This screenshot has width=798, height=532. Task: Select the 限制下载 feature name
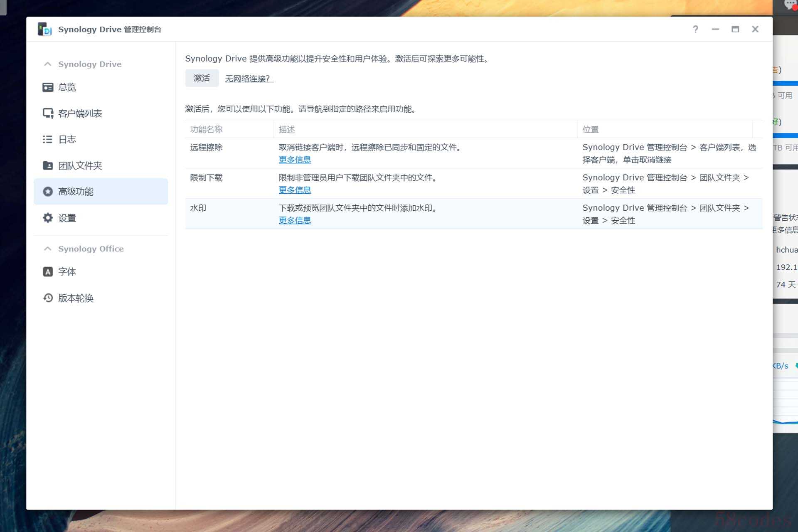coord(206,177)
